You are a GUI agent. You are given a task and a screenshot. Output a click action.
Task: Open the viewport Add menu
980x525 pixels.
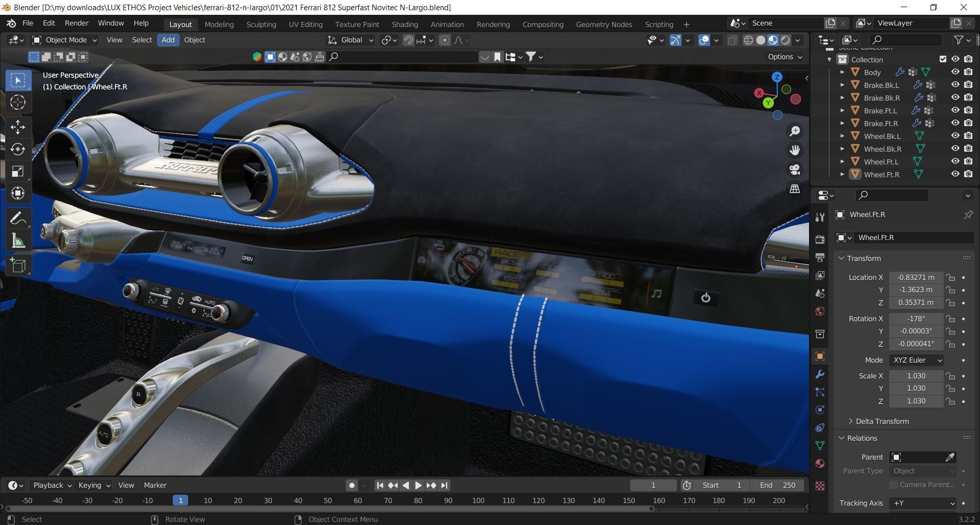pyautogui.click(x=168, y=40)
